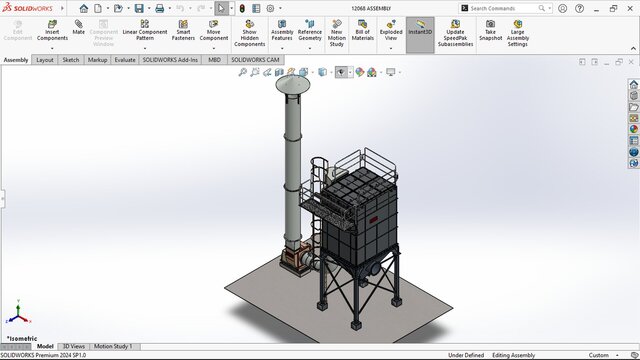The height and width of the screenshot is (360, 640).
Task: Click Linear Component Pattern
Action: (145, 30)
